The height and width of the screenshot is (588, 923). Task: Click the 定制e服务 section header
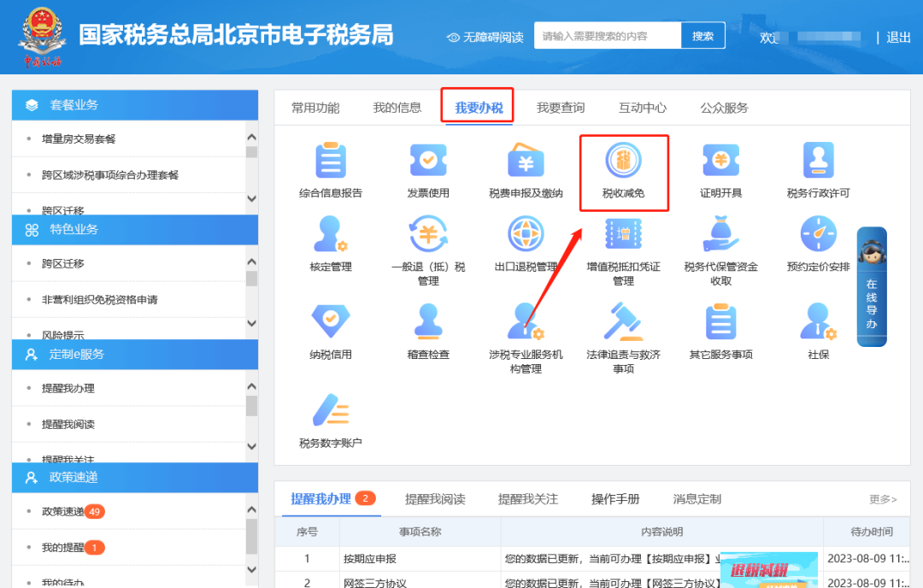(x=135, y=355)
